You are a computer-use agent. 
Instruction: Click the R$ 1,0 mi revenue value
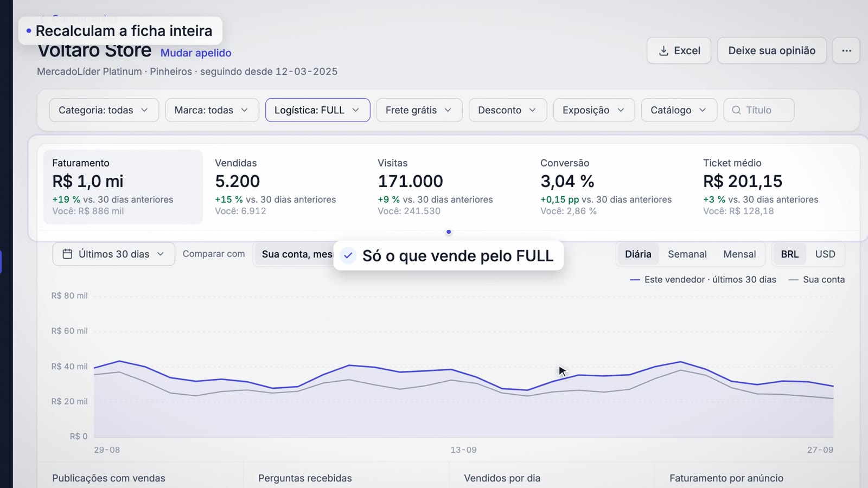87,181
